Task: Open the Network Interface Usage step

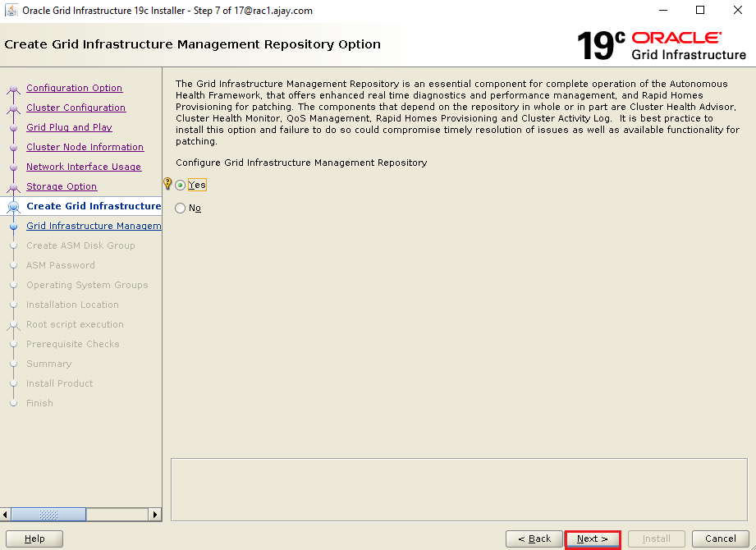Action: (x=84, y=167)
